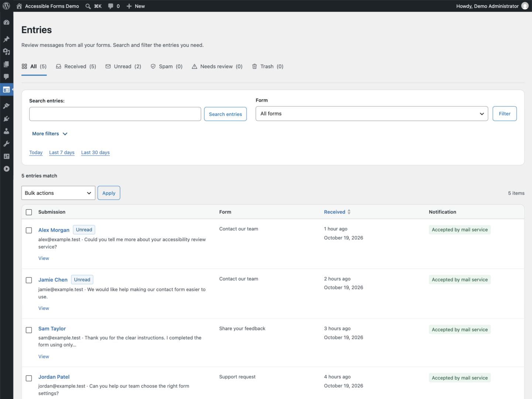The width and height of the screenshot is (532, 399).
Task: Open the WordPress logo menu
Action: [x=6, y=6]
